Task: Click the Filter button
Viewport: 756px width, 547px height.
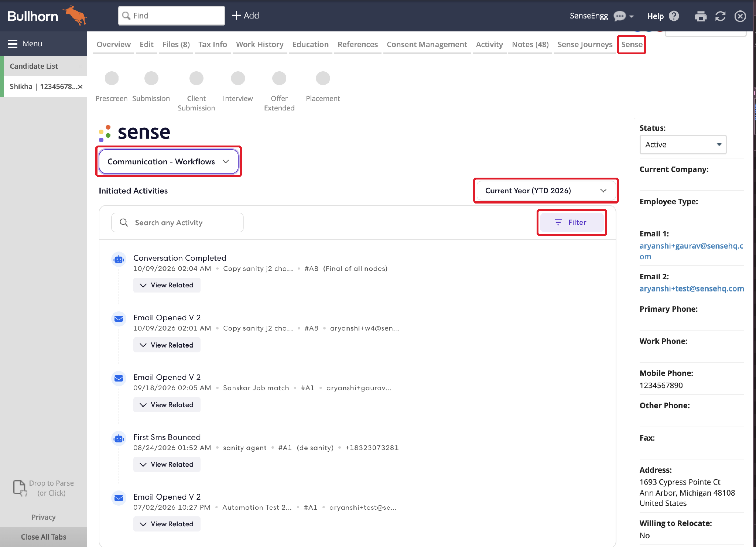Action: [572, 222]
